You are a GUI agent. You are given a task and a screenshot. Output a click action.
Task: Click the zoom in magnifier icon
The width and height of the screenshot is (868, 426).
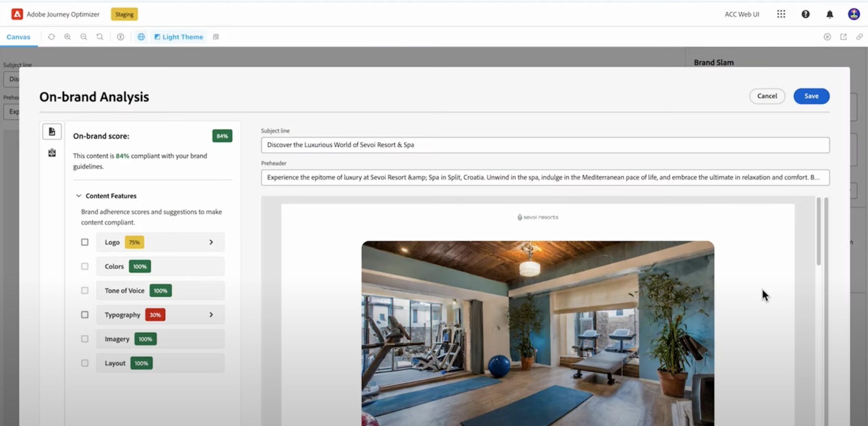pos(67,37)
